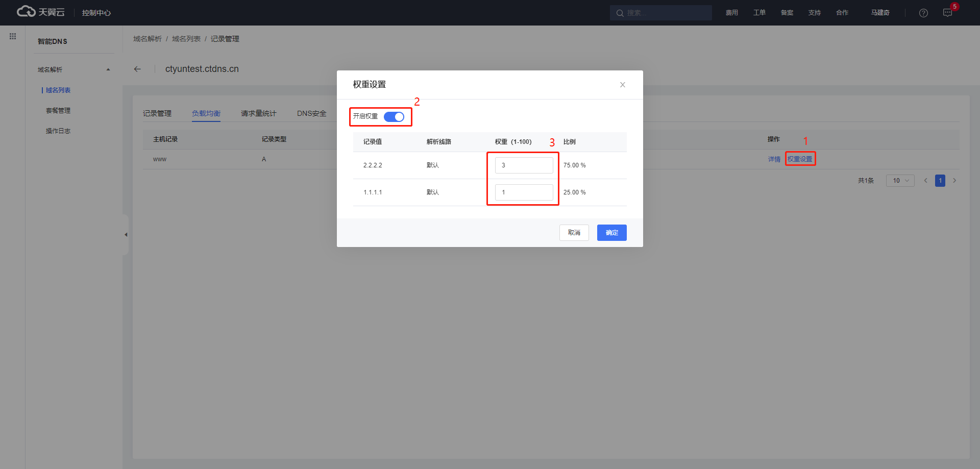Go back with the left arrow icon
The height and width of the screenshot is (469, 980).
pos(137,69)
